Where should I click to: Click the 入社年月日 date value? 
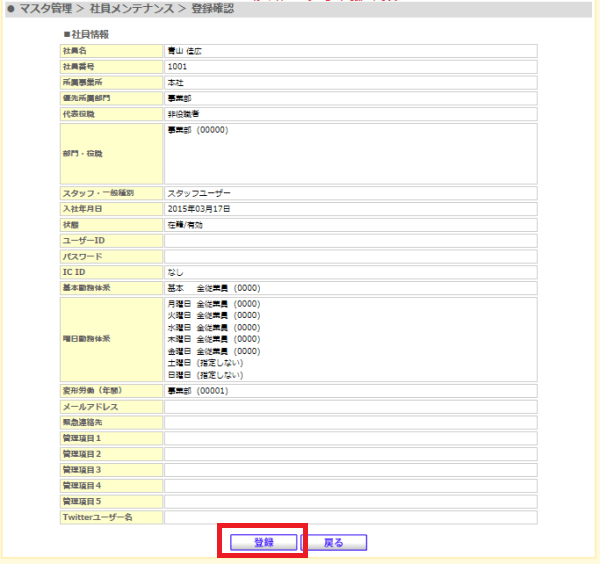coord(199,209)
